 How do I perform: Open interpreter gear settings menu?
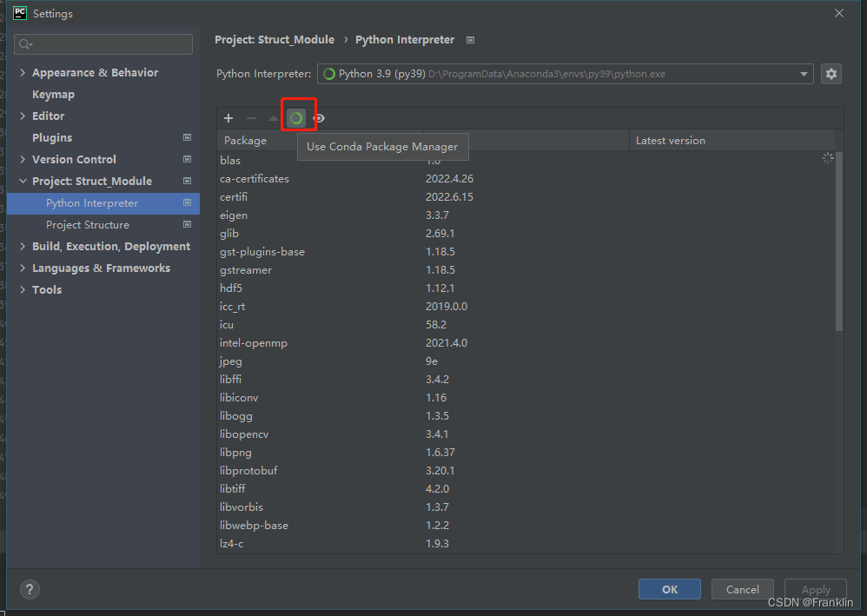point(831,74)
